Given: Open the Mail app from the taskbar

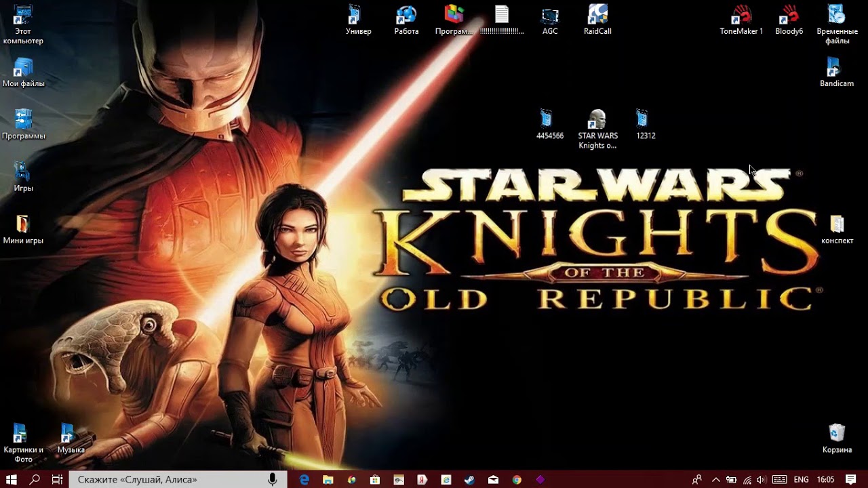Looking at the screenshot, I should point(493,479).
